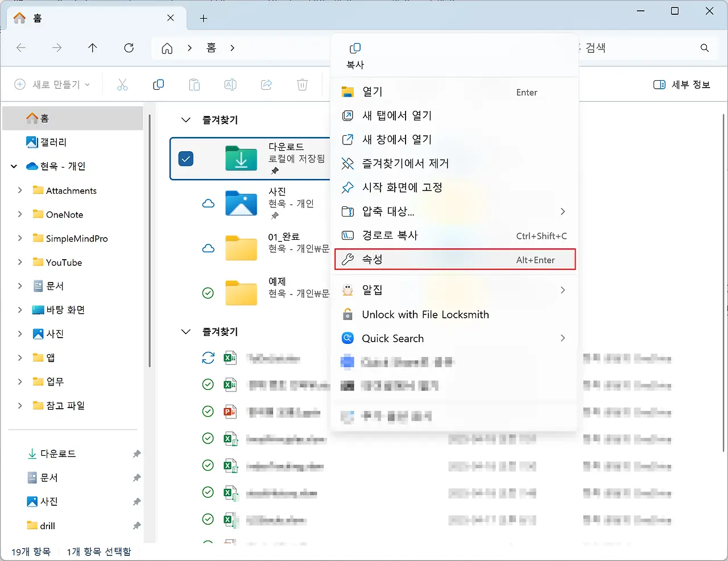This screenshot has width=728, height=561.
Task: Click the Paste icon in the toolbar
Action: [194, 84]
